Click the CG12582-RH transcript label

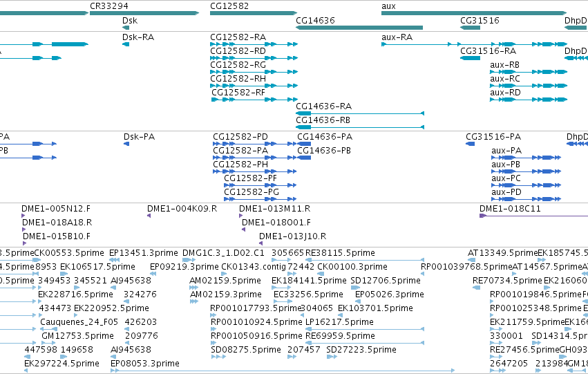pos(238,79)
